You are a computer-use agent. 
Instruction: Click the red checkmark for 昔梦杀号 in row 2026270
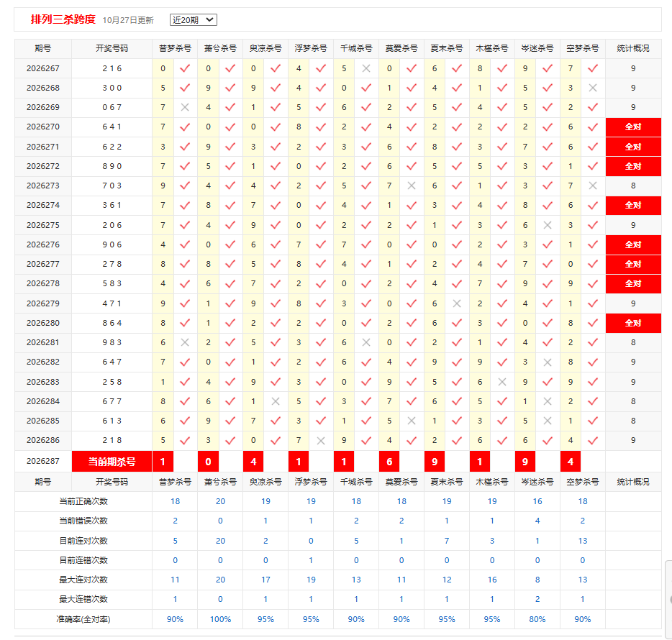click(185, 127)
